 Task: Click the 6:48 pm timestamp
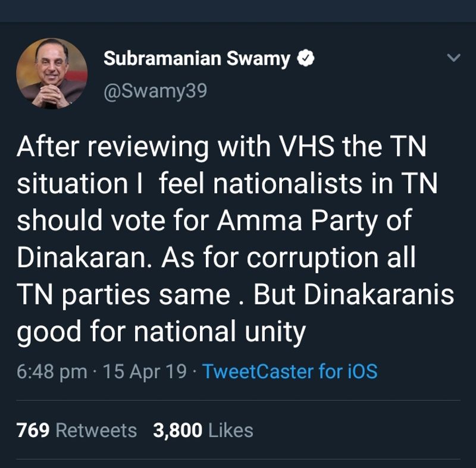click(52, 372)
